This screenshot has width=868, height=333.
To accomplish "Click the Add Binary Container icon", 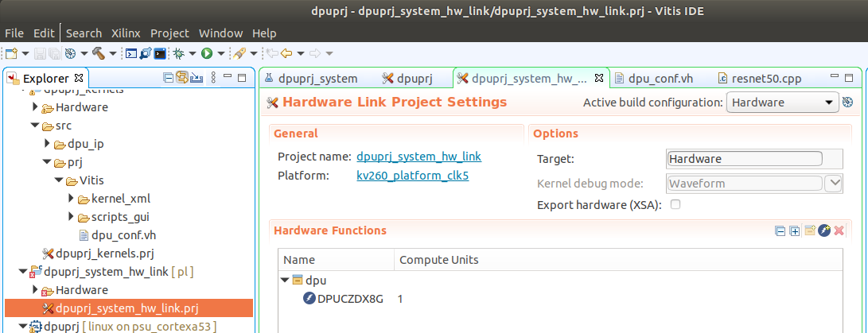I will click(810, 230).
